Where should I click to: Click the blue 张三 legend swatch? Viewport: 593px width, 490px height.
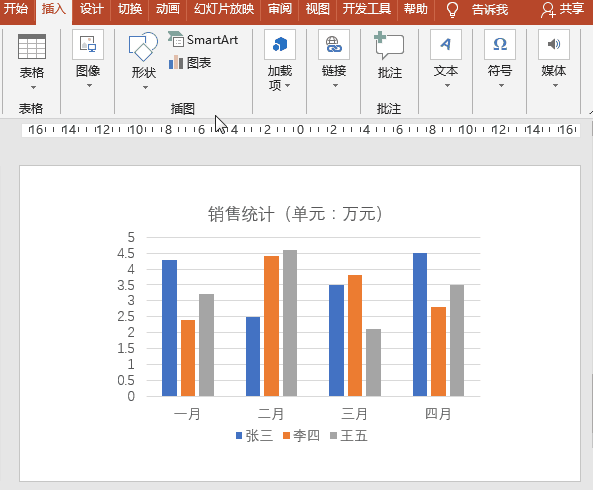pyautogui.click(x=239, y=436)
